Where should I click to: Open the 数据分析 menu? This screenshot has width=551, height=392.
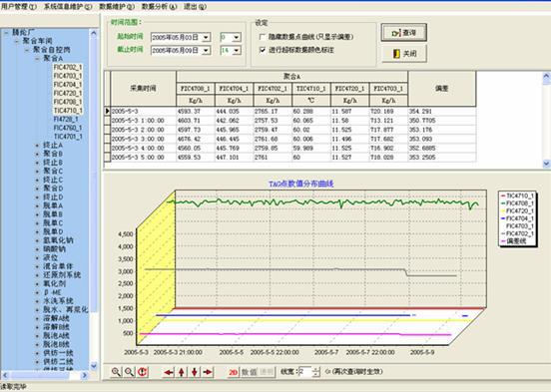tap(159, 6)
